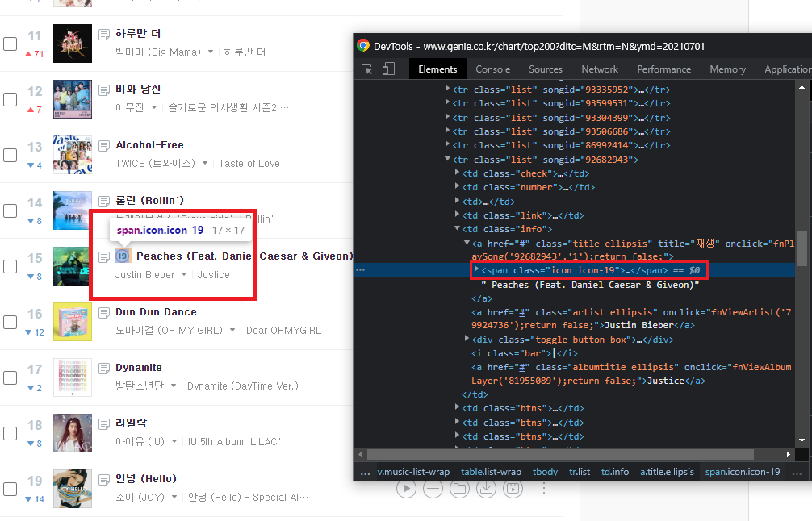This screenshot has width=812, height=521.
Task: Open the artist link 아이유 (IU)
Action: [x=140, y=441]
